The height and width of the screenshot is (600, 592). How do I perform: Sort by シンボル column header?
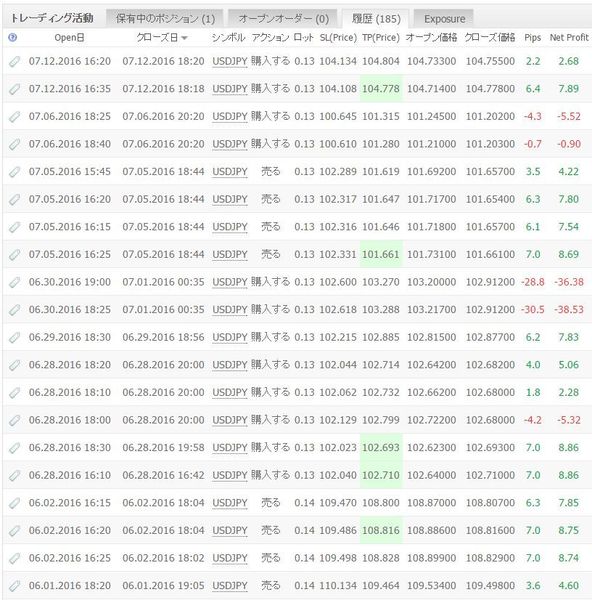[228, 38]
